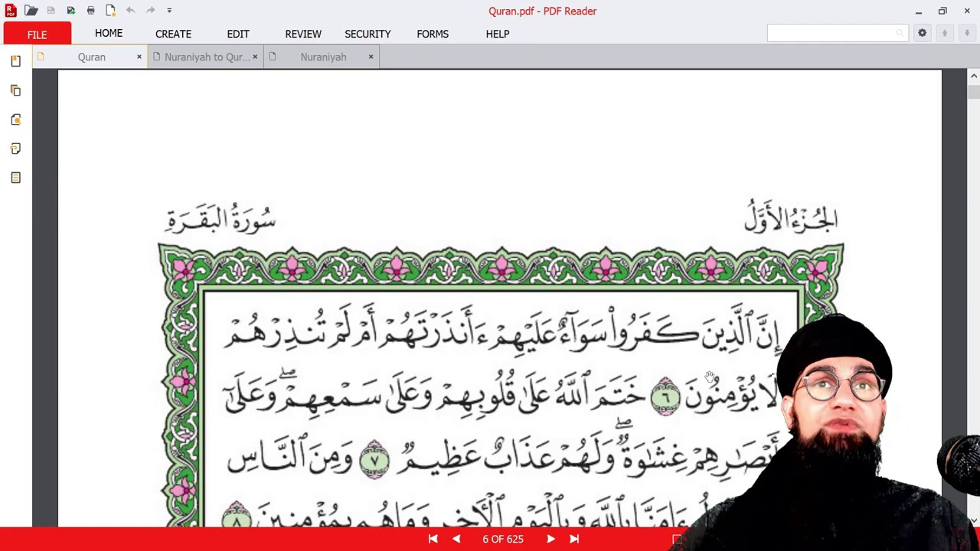Screen dimensions: 980x551
Task: Go to the first page
Action: [x=433, y=539]
